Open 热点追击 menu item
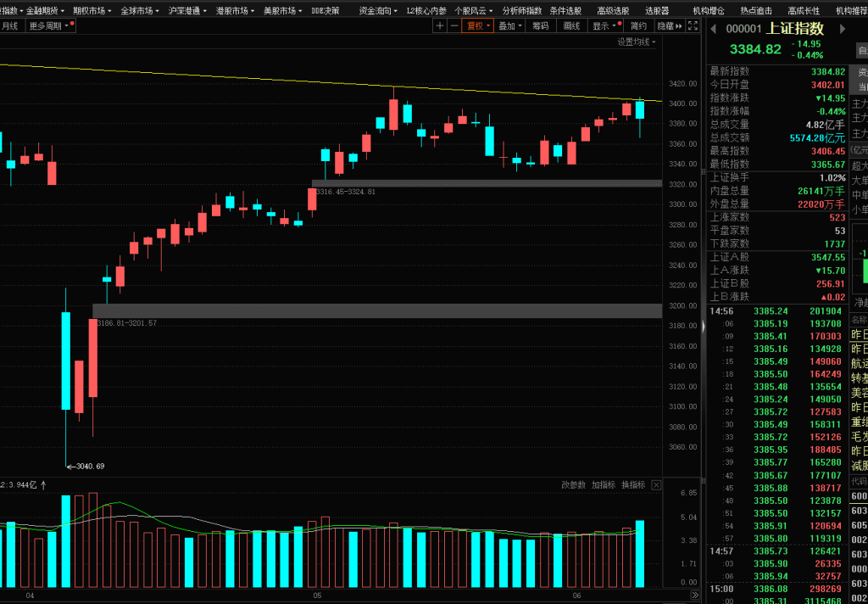The image size is (868, 604). coord(756,10)
